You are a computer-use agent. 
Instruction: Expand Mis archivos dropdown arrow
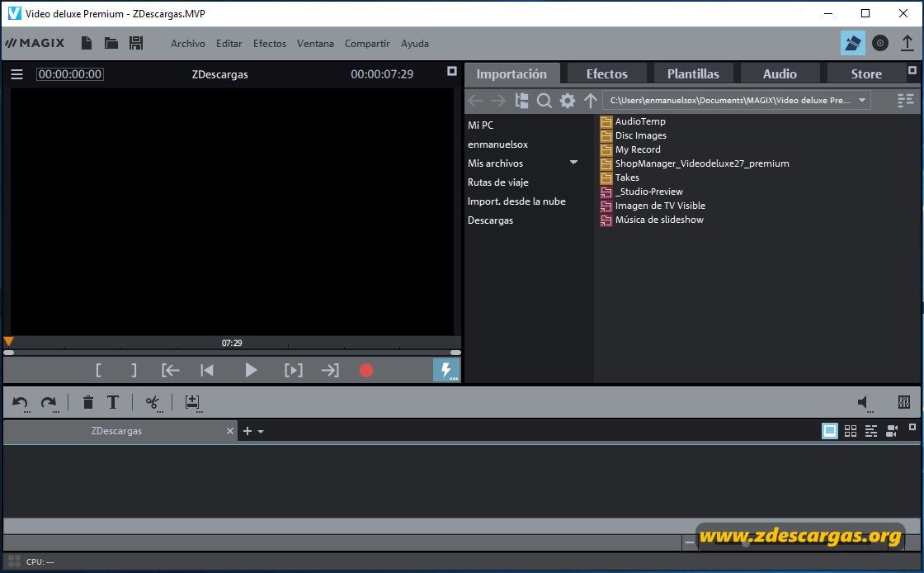[x=573, y=163]
